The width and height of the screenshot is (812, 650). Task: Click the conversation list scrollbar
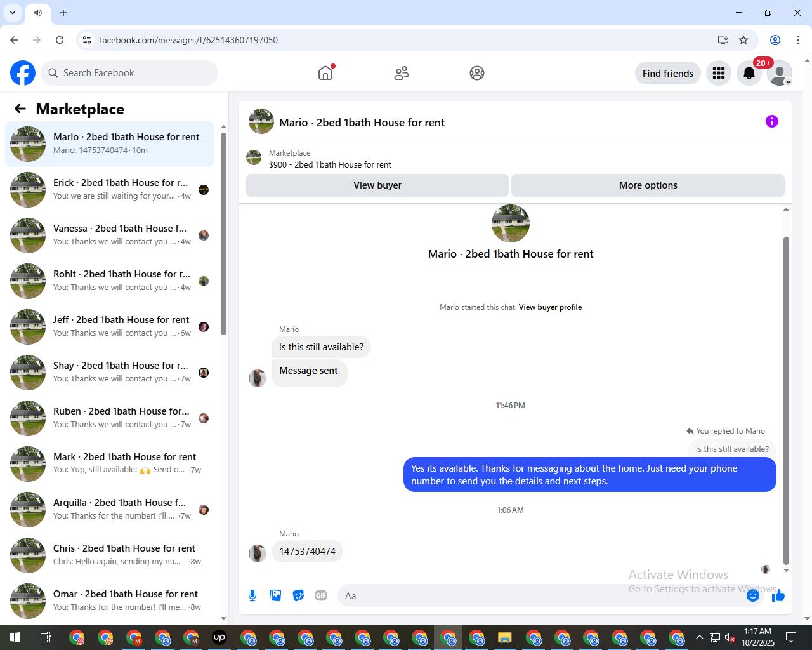(223, 235)
